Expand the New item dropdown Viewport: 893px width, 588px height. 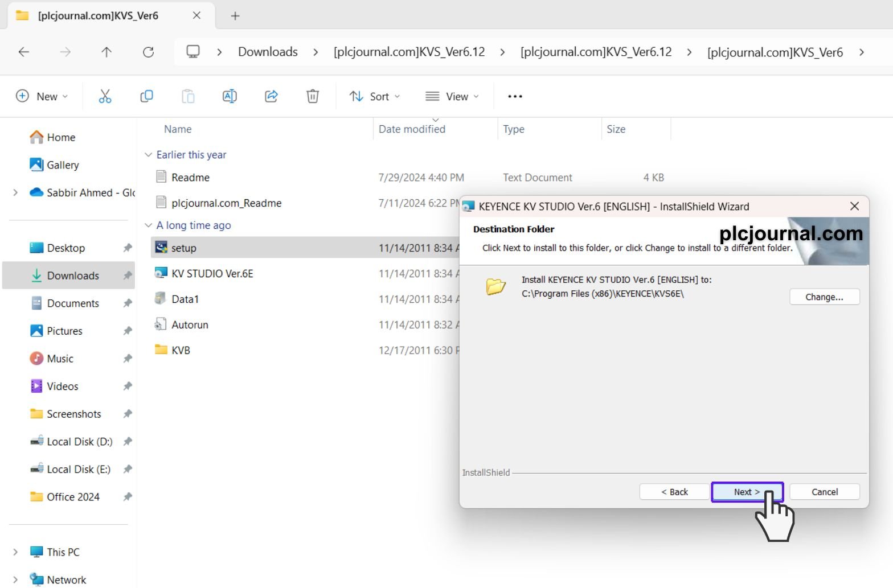click(42, 96)
